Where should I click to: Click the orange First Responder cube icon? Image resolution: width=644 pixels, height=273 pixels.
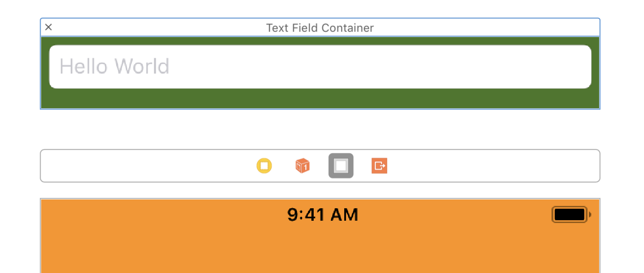pyautogui.click(x=303, y=166)
